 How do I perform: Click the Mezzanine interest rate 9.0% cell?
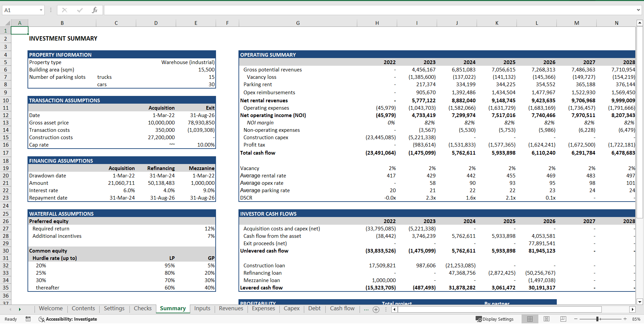pos(196,191)
